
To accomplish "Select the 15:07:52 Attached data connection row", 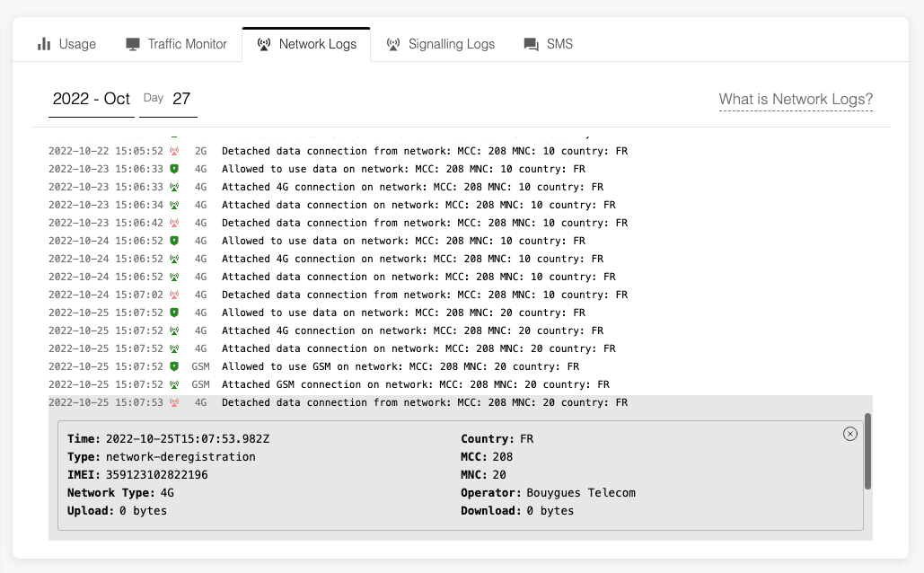I will tap(404, 348).
